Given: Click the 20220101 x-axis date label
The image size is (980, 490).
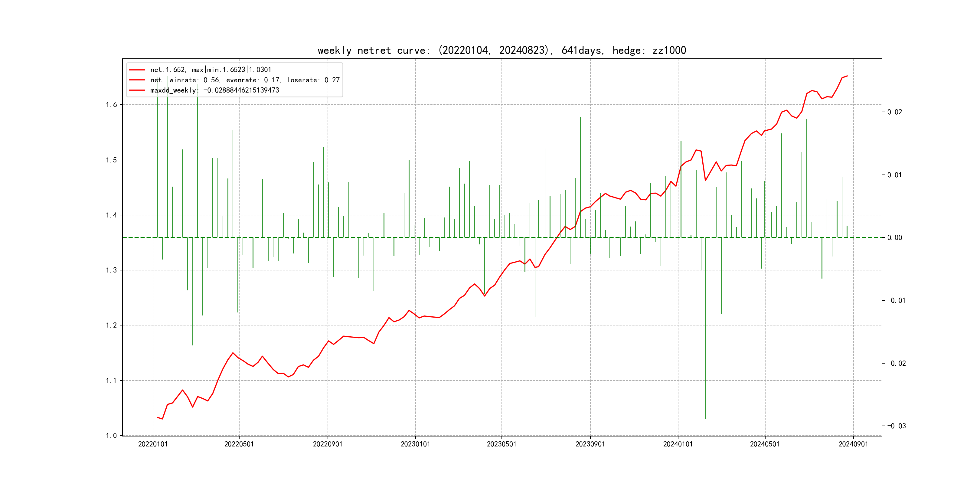Looking at the screenshot, I should click(152, 444).
